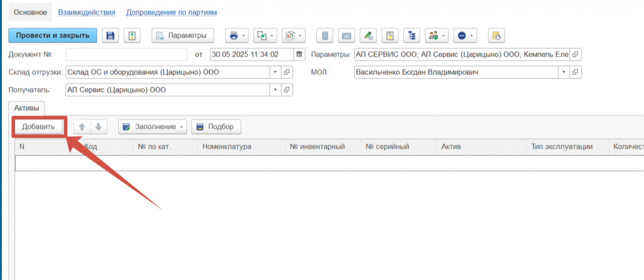The width and height of the screenshot is (644, 280).
Task: Click the move row up arrow
Action: [82, 127]
